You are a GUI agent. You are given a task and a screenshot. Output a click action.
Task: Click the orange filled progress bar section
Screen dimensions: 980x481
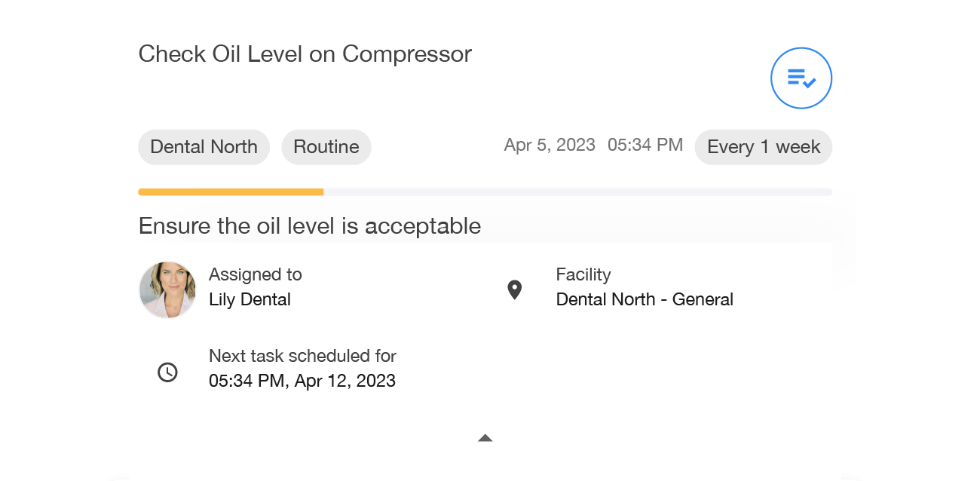[231, 192]
